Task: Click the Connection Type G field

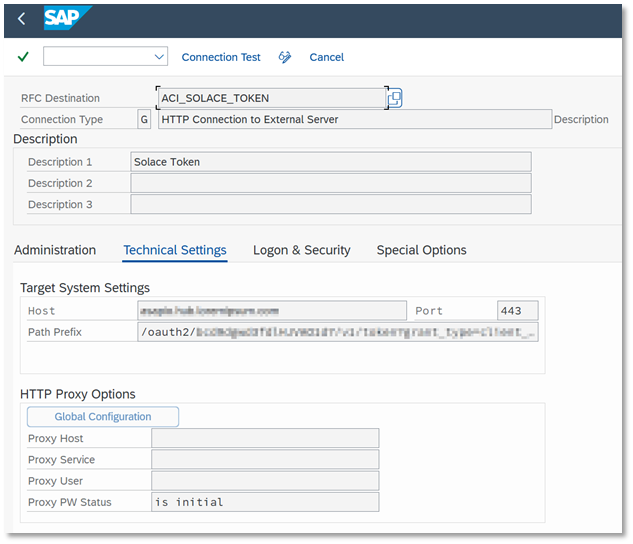Action: [144, 119]
